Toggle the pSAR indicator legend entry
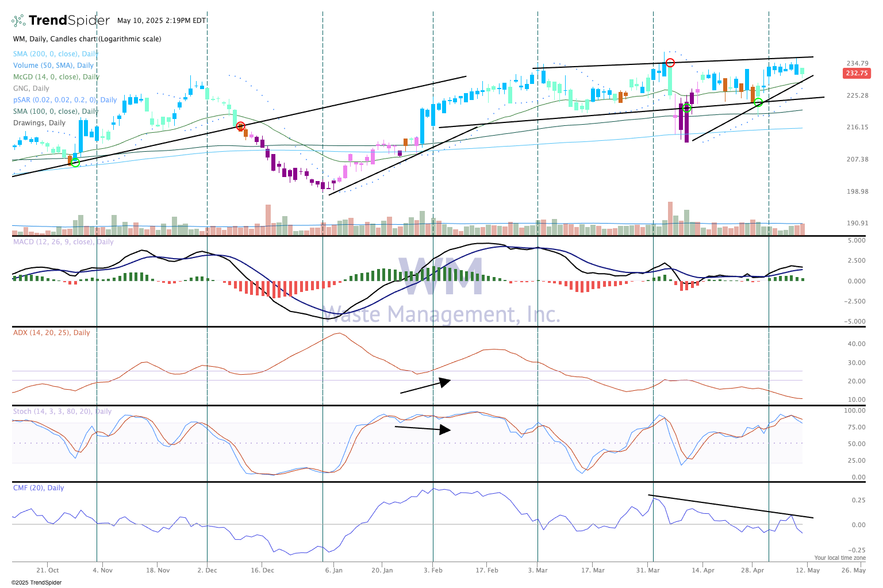Viewport: 883px width, 588px height. [64, 100]
